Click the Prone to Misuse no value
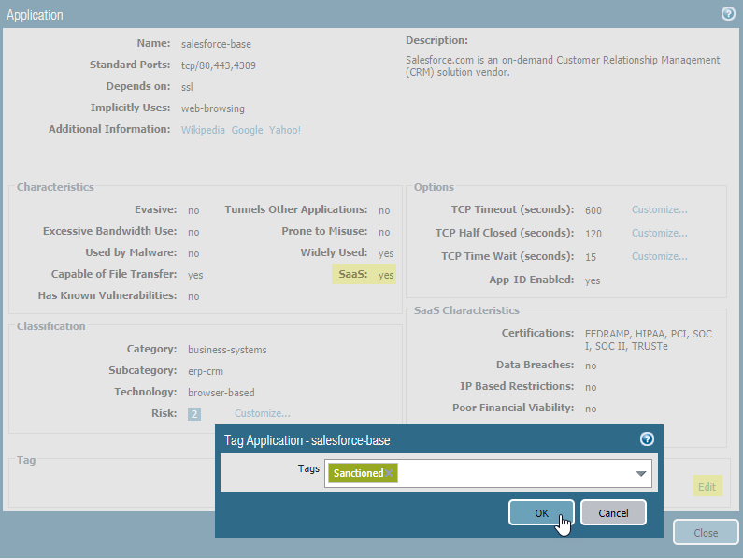The height and width of the screenshot is (560, 743). pos(384,232)
